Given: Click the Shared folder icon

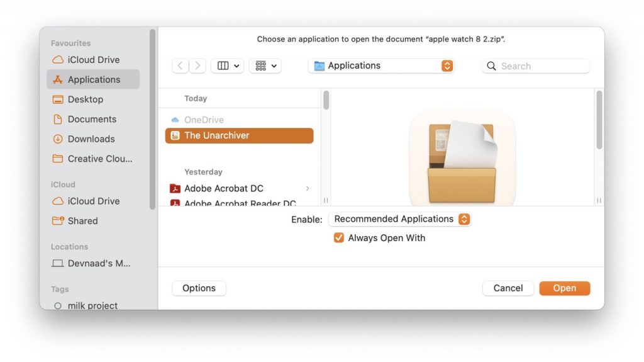Looking at the screenshot, I should pos(58,220).
